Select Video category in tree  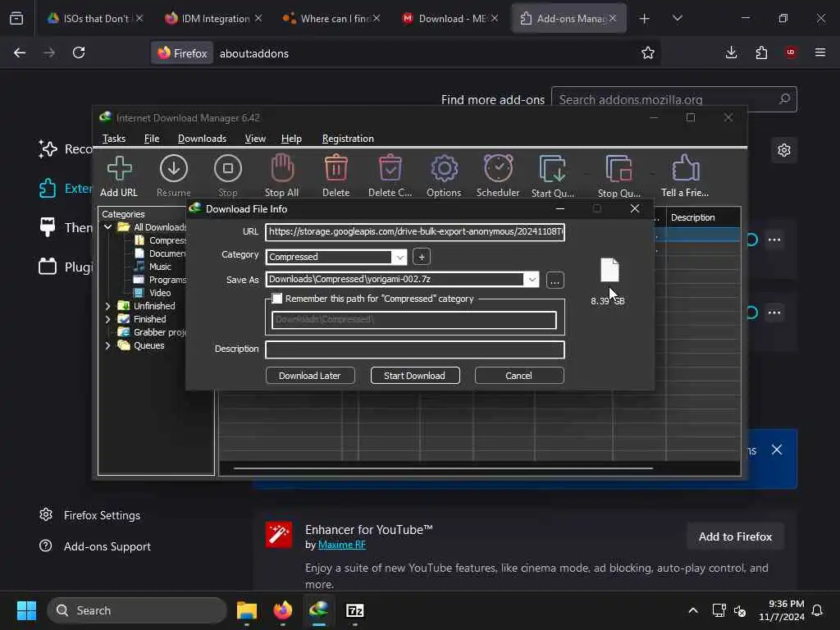(x=160, y=293)
